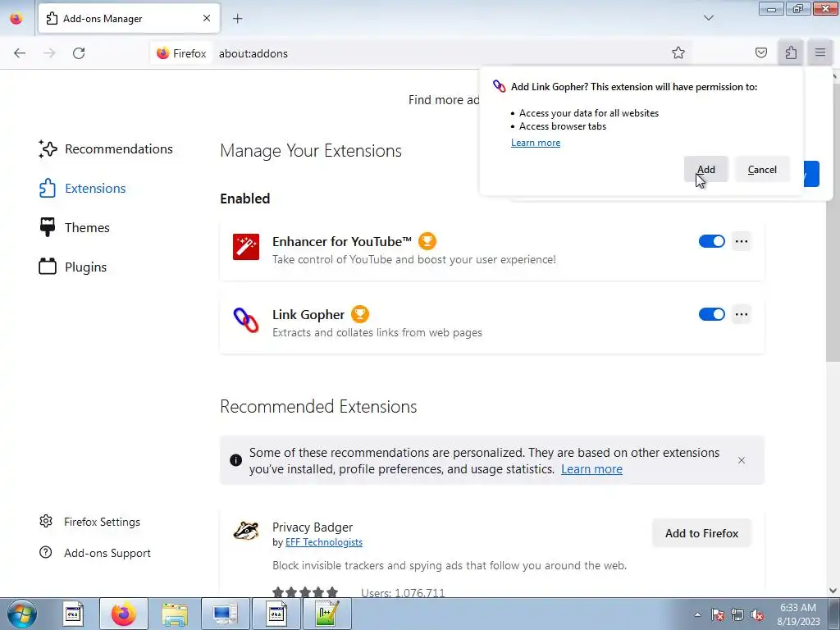The height and width of the screenshot is (630, 840).
Task: Click the scrollbar down arrow
Action: (x=832, y=591)
